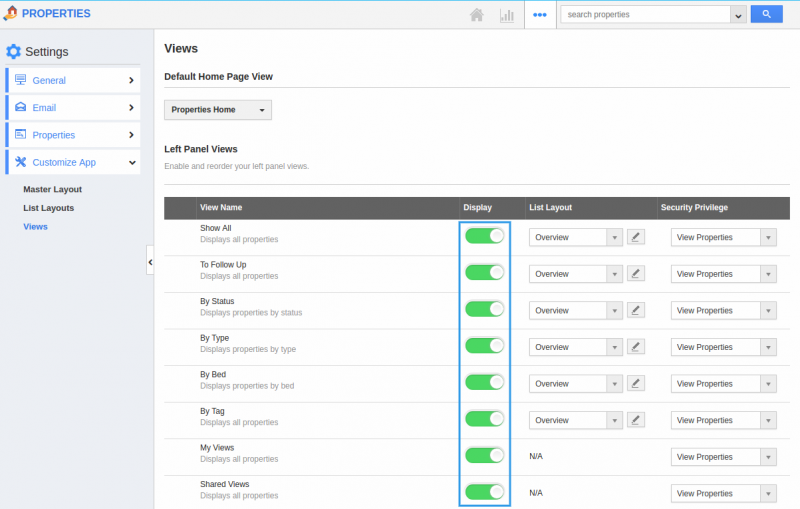Click the List Layout column header
800x509 pixels.
(551, 208)
